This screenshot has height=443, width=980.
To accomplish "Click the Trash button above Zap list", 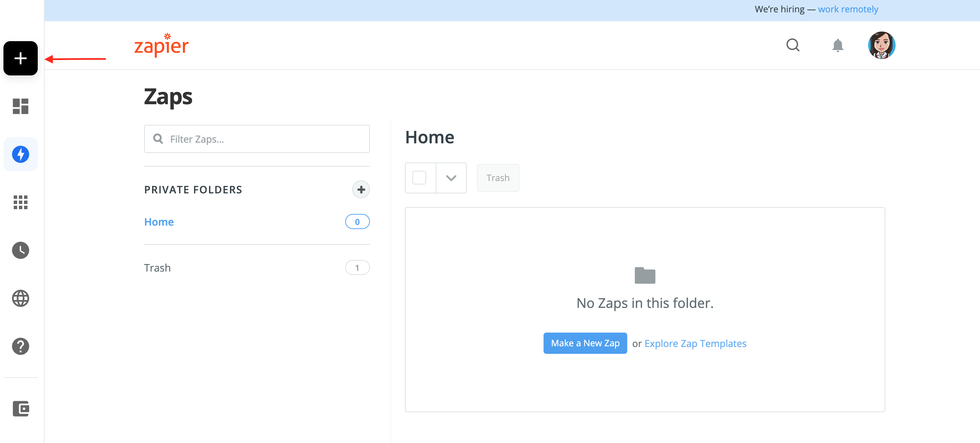I will [x=498, y=178].
